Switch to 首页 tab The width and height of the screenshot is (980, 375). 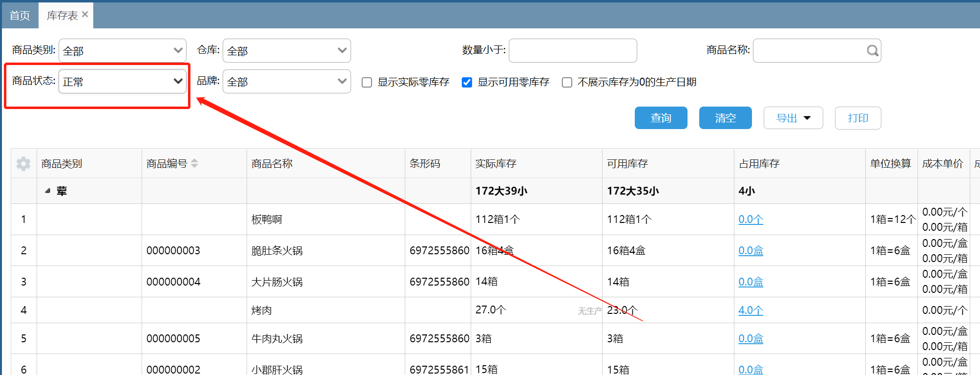tap(20, 16)
